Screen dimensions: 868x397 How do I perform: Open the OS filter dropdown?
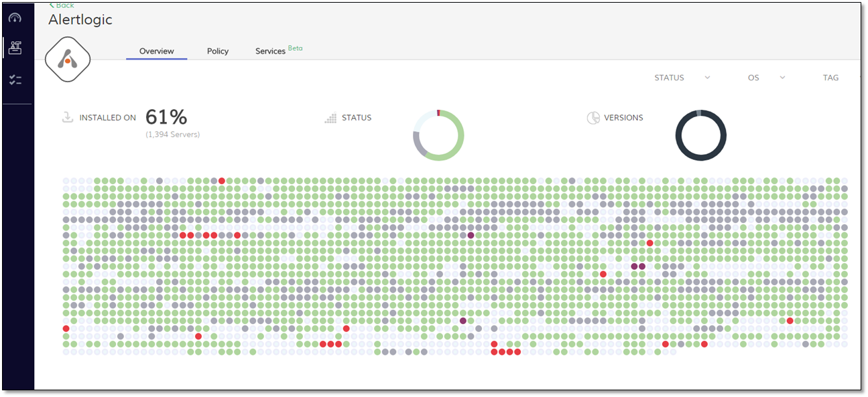coord(767,78)
